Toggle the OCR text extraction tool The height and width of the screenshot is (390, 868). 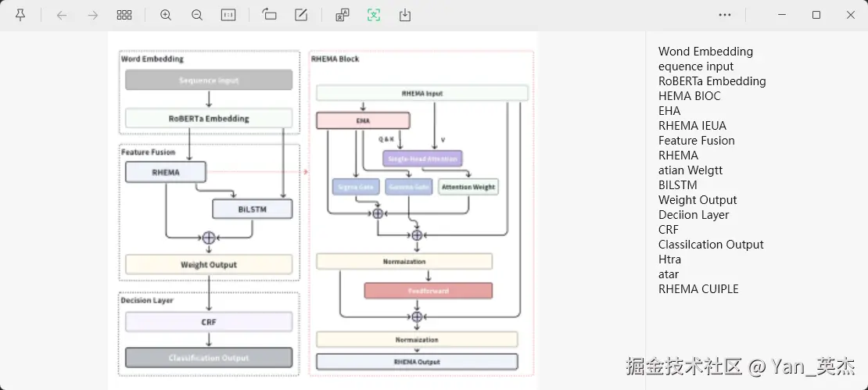tap(374, 15)
